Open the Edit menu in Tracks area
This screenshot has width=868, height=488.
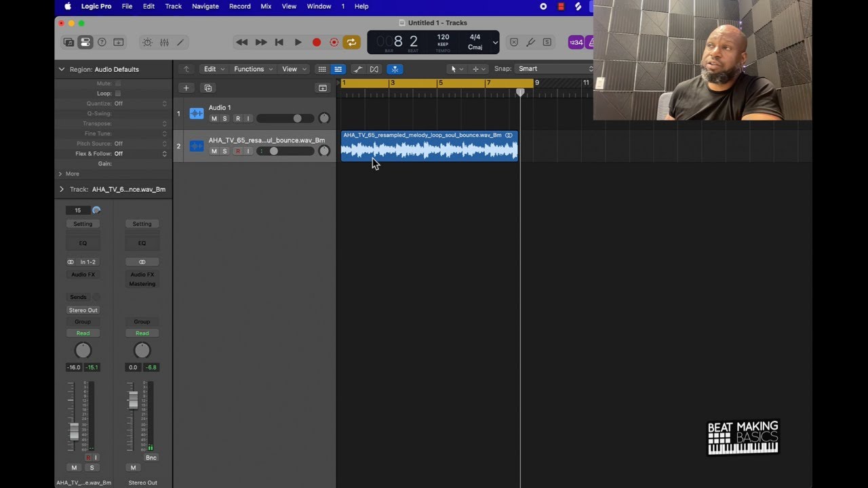tap(214, 69)
